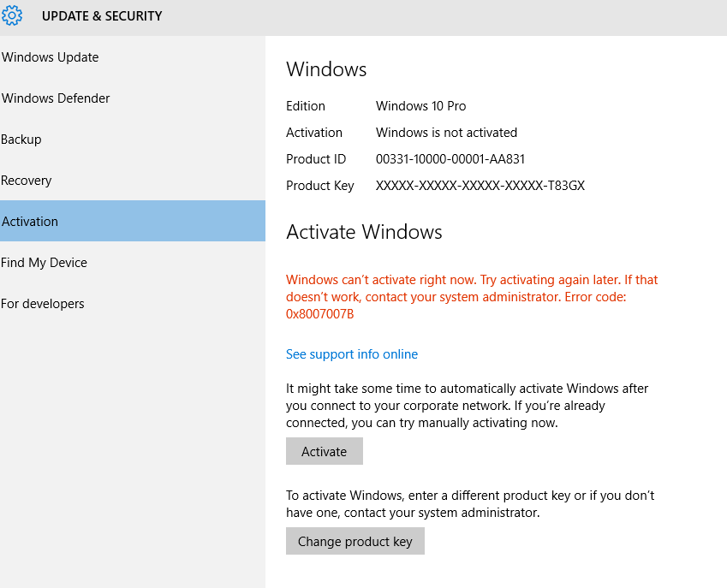The height and width of the screenshot is (588, 727).
Task: Open See support info online link
Action: click(352, 354)
